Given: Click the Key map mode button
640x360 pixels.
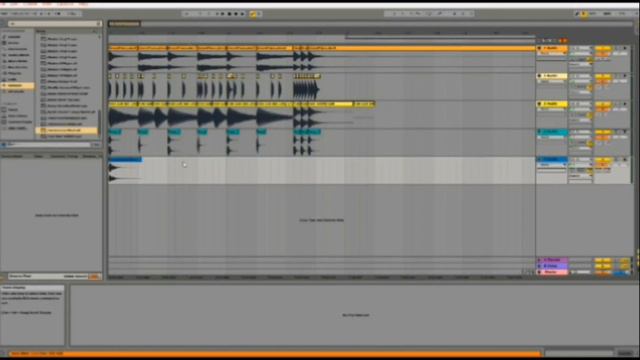Looking at the screenshot, I should pyautogui.click(x=594, y=14).
